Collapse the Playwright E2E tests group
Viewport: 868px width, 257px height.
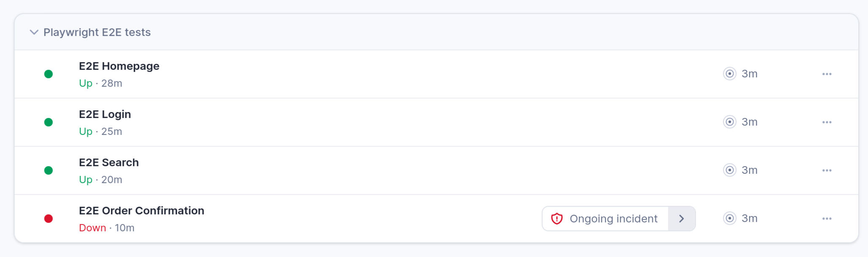34,33
